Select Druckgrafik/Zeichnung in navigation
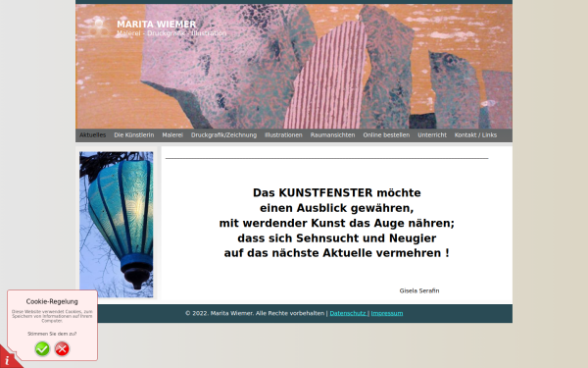Image resolution: width=588 pixels, height=368 pixels. 223,135
